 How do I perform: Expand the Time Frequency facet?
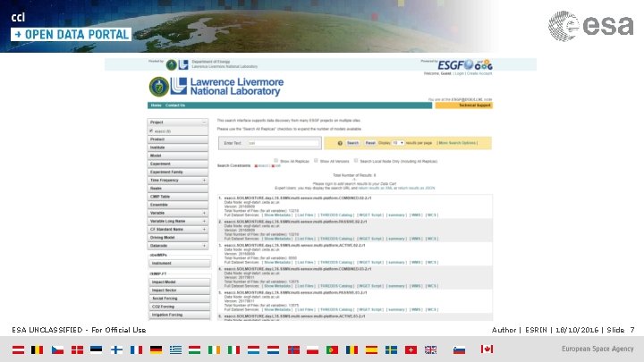[x=204, y=181]
